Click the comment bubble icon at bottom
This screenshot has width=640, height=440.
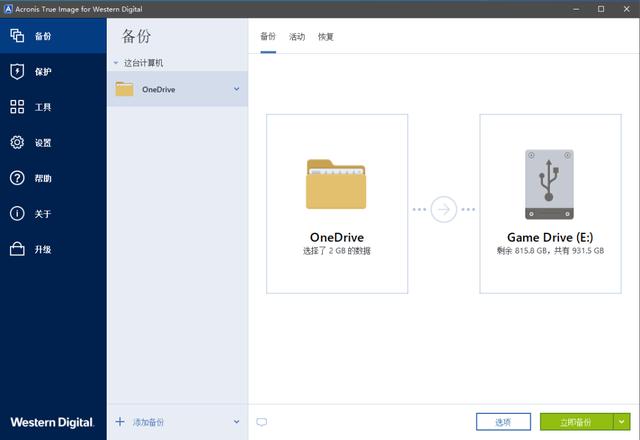[262, 422]
